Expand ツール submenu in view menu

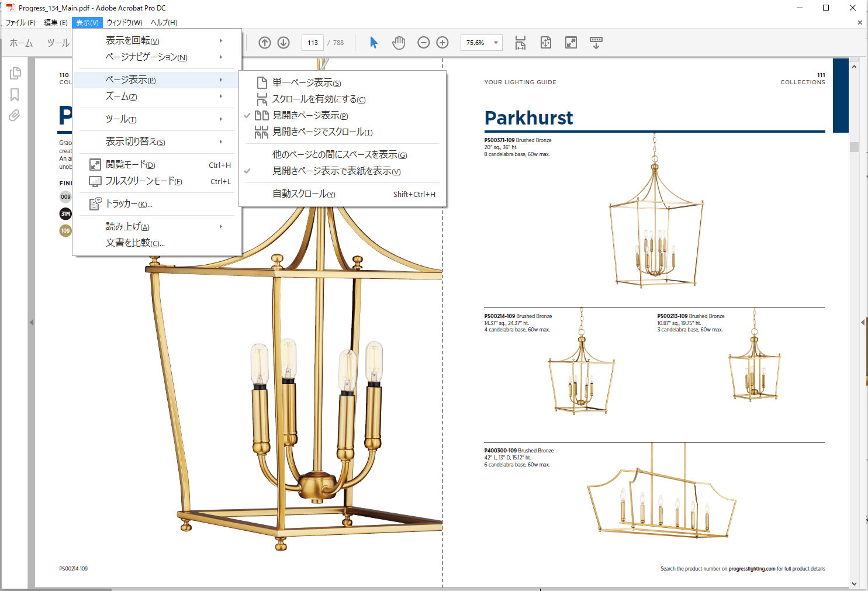(x=157, y=119)
